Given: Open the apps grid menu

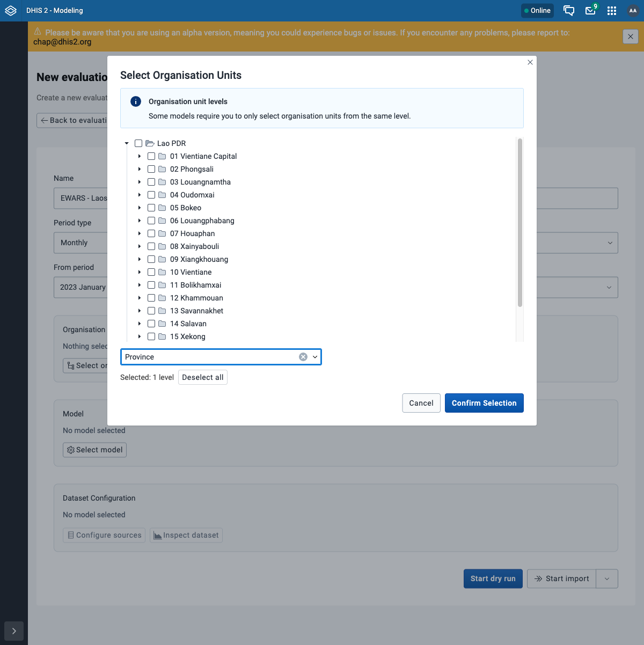Looking at the screenshot, I should (x=612, y=11).
